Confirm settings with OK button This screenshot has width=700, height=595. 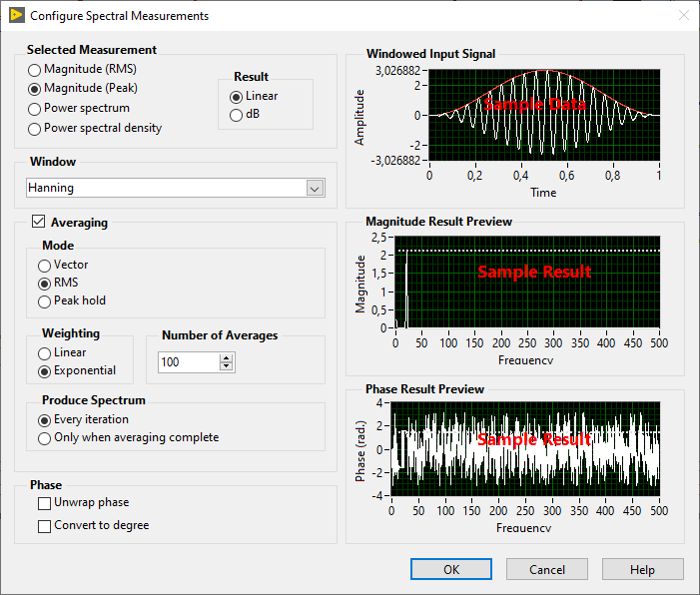point(451,569)
